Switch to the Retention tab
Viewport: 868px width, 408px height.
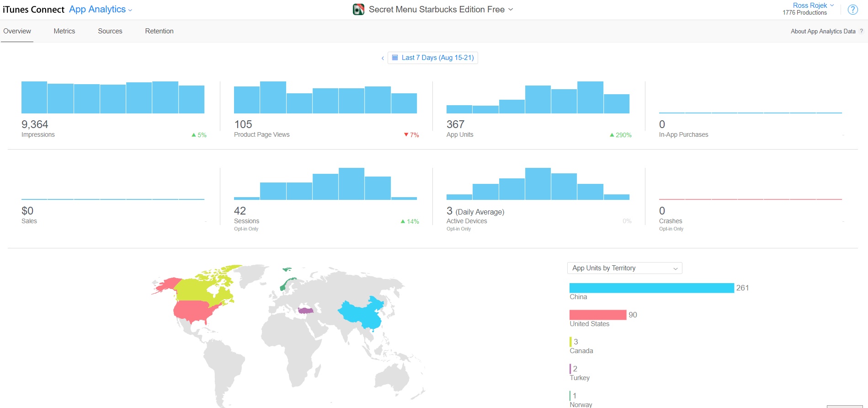[159, 31]
